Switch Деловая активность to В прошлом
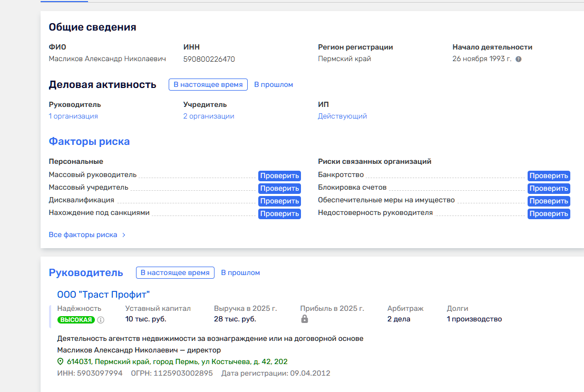584x392 pixels. [x=273, y=84]
